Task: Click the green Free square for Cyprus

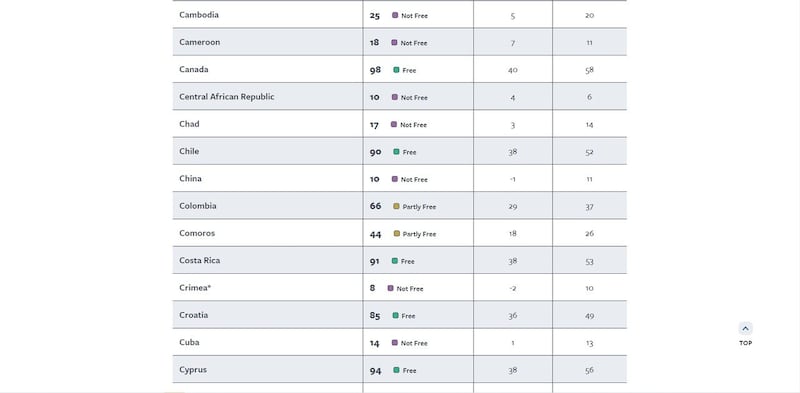Action: tap(396, 370)
